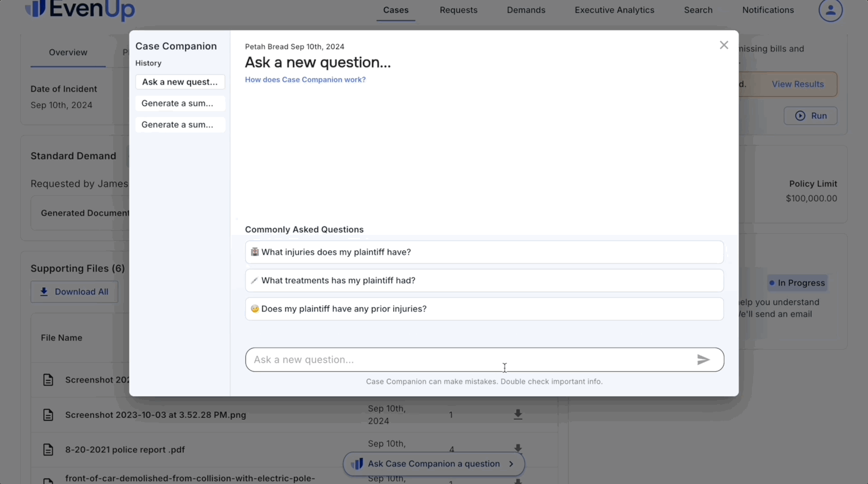
Task: Download the 8-20-2021 police report file
Action: point(517,448)
